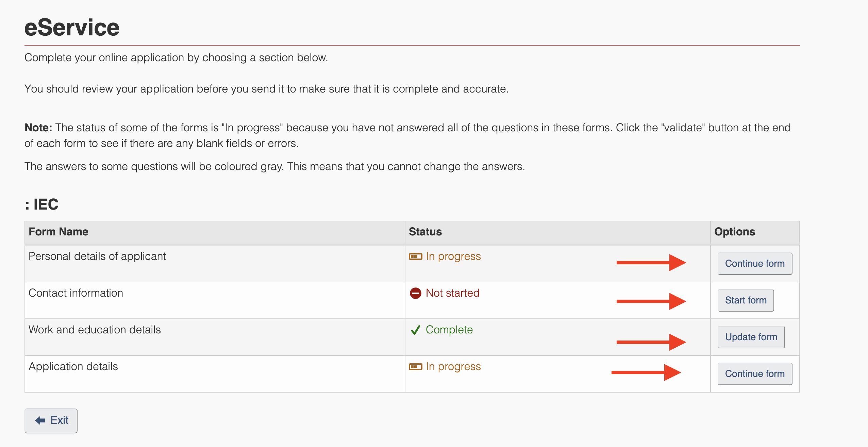This screenshot has width=868, height=447.
Task: Click Continue form for Personal details of applicant
Action: tap(754, 263)
